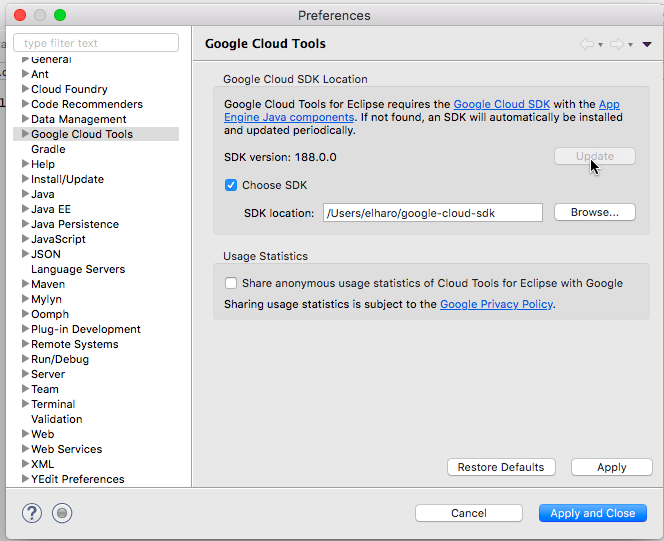This screenshot has height=541, width=664.
Task: Close the Preferences window with red button
Action: [20, 15]
